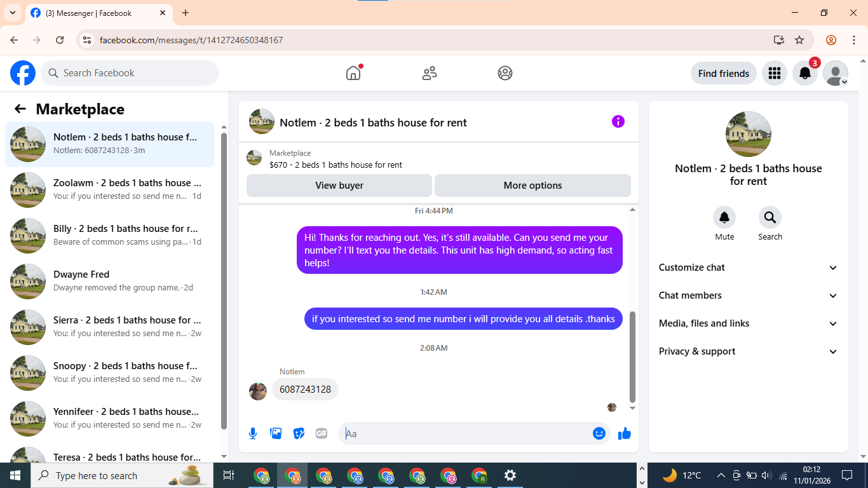Open the Billy conversation

click(109, 236)
